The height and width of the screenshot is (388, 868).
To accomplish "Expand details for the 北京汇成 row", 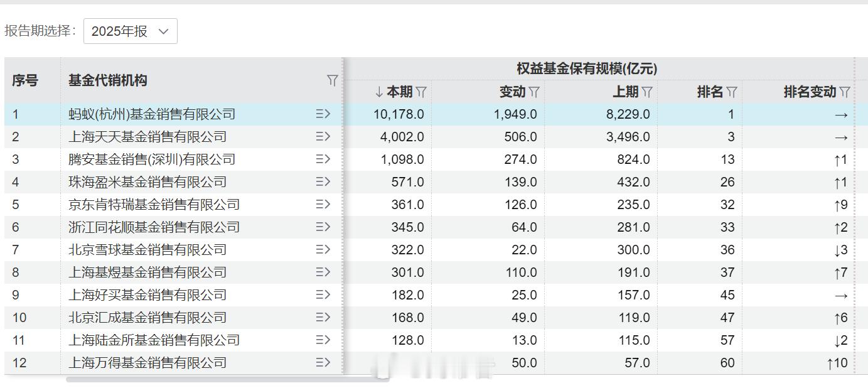I will tap(323, 317).
